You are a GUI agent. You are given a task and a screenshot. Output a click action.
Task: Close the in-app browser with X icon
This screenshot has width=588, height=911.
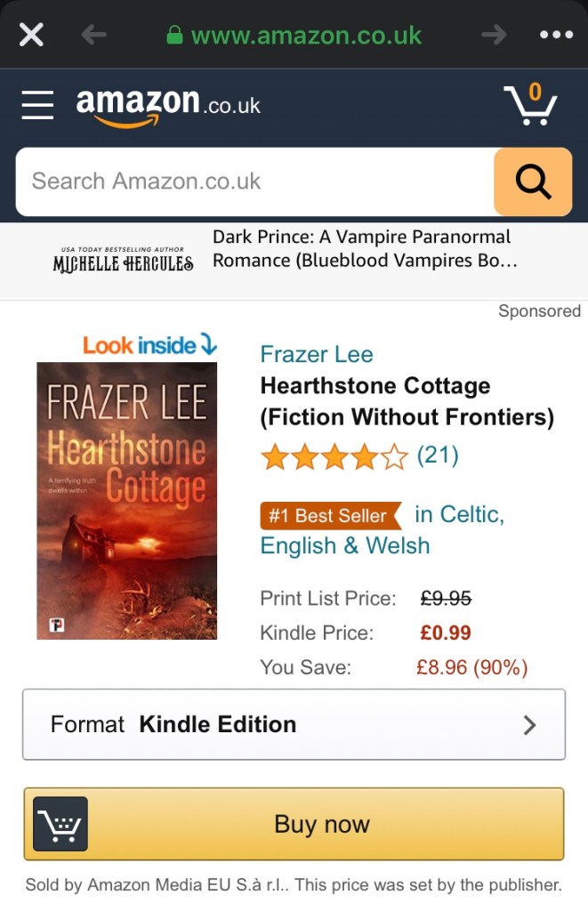(31, 35)
